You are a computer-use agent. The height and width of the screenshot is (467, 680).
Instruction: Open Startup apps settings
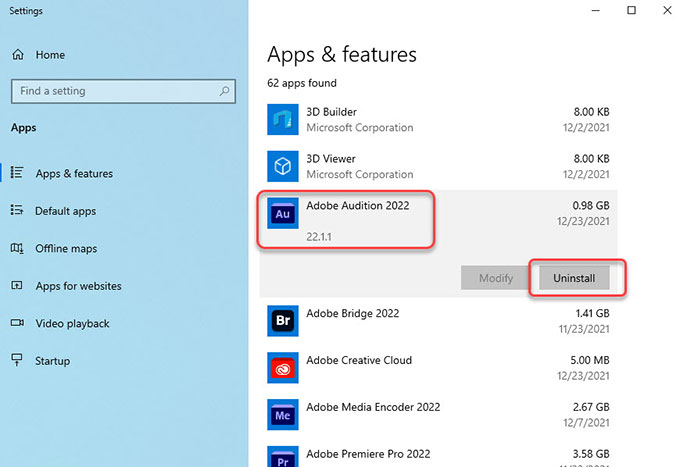52,361
